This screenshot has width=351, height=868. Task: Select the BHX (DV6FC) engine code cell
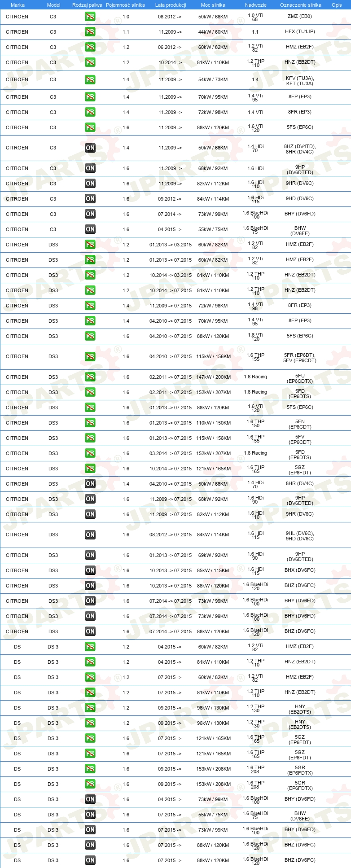click(x=300, y=570)
